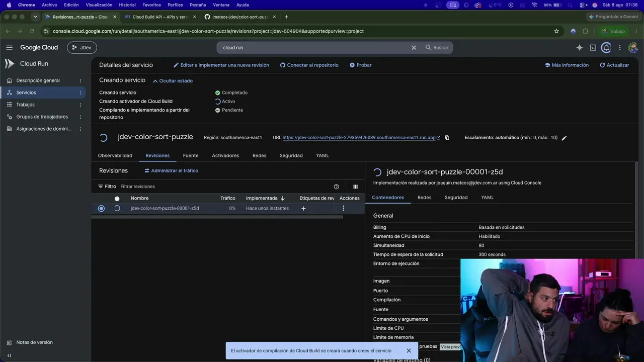The height and width of the screenshot is (362, 644).
Task: Open options for Servicios nav item
Action: [80, 93]
